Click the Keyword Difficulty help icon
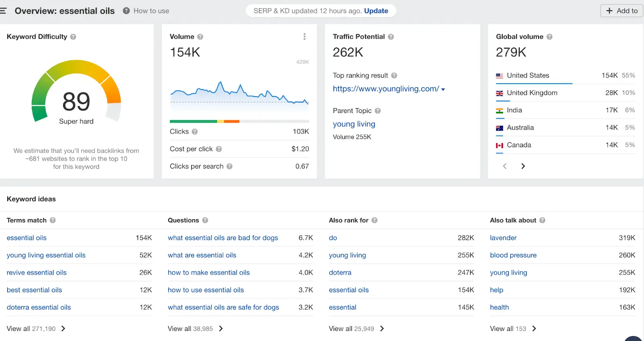Viewport: 644px width, 341px height. pyautogui.click(x=73, y=37)
